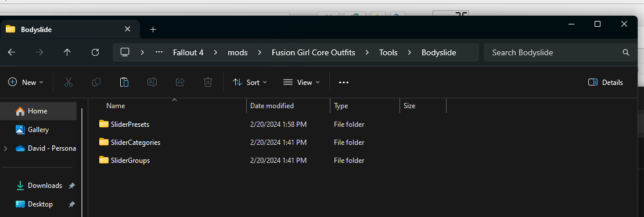The height and width of the screenshot is (217, 644).
Task: Click the This PC monitor icon in the address bar
Action: tap(125, 52)
